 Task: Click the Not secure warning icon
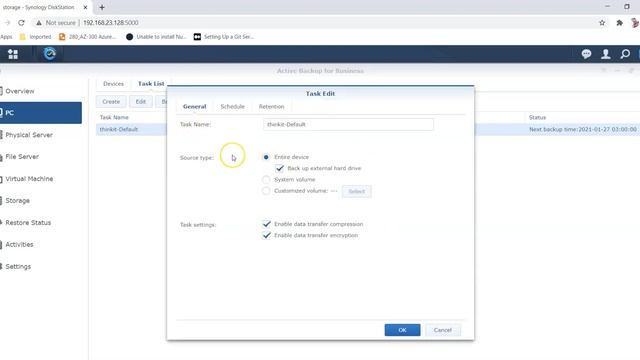pos(39,23)
